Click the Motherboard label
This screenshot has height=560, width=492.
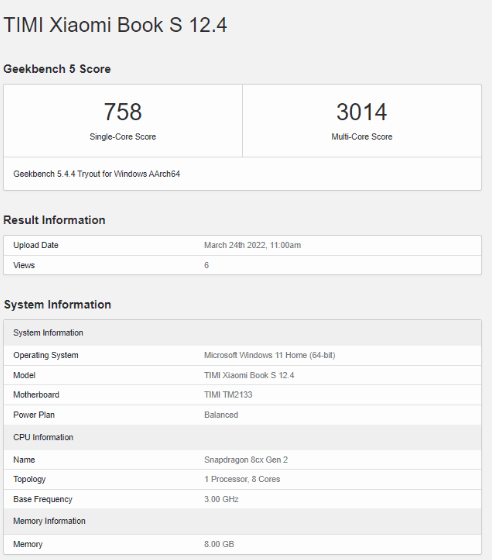[36, 395]
